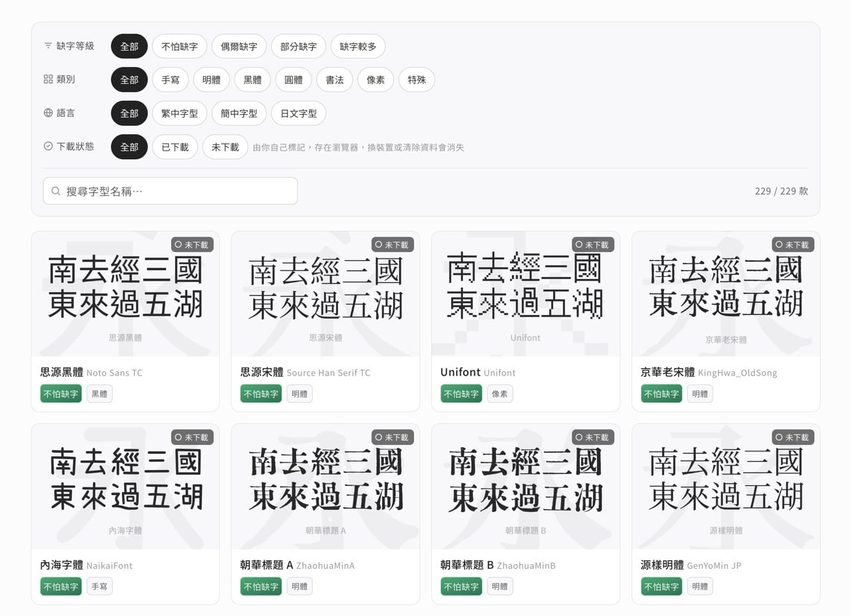Filter category by 手寫
This screenshot has height=616, width=850.
171,80
